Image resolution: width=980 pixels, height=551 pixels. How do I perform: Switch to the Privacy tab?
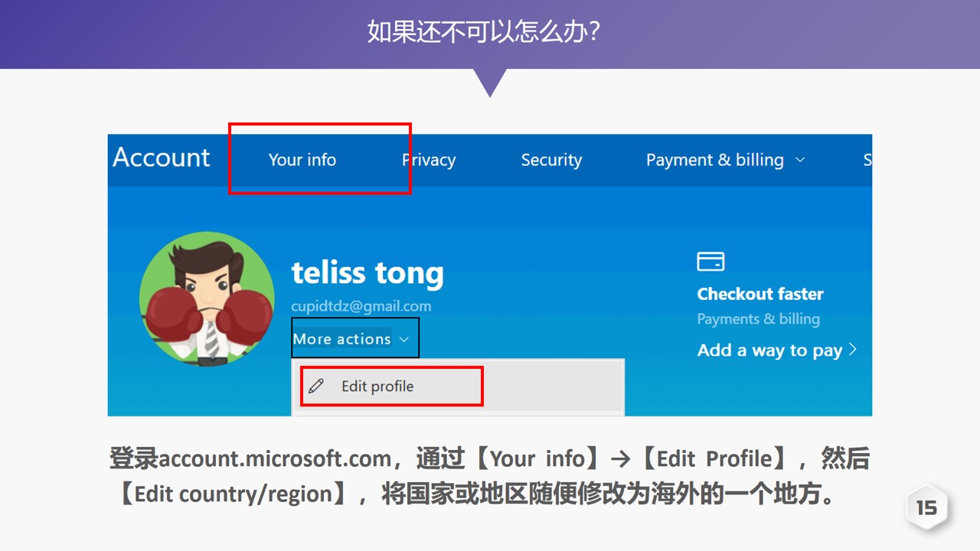tap(429, 160)
